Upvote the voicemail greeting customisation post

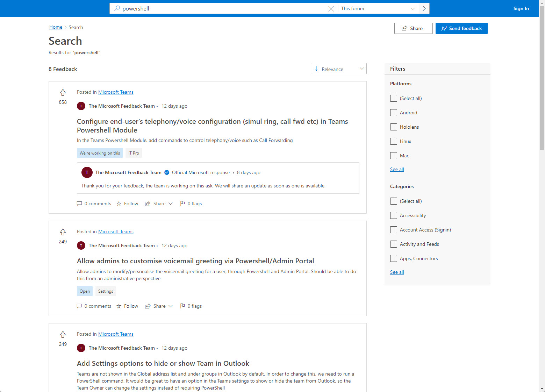(x=63, y=232)
